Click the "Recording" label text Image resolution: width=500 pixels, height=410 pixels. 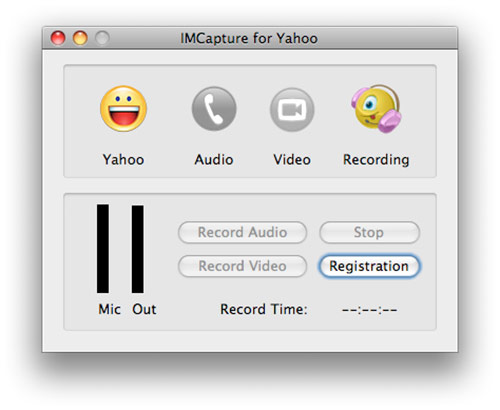click(x=376, y=160)
